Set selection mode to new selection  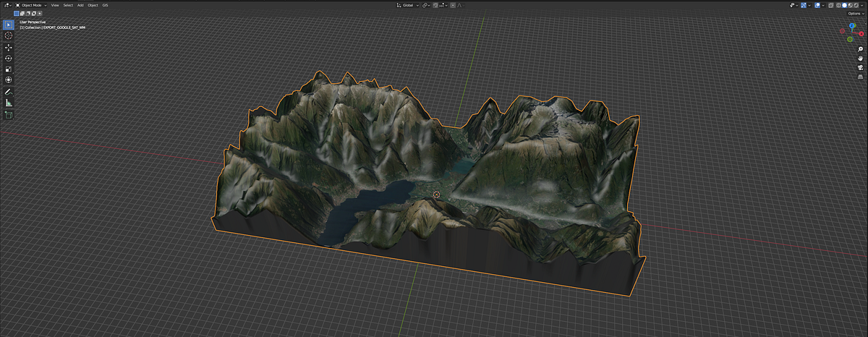coord(17,13)
